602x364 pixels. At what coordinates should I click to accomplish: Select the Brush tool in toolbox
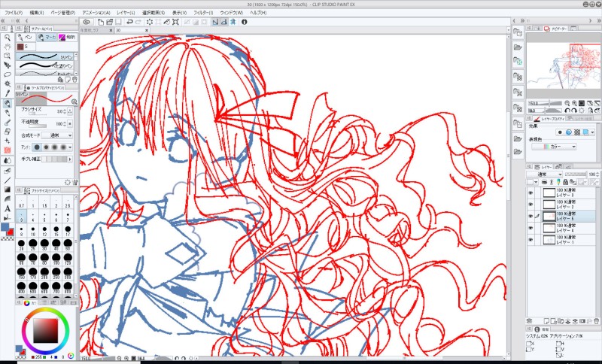click(8, 123)
